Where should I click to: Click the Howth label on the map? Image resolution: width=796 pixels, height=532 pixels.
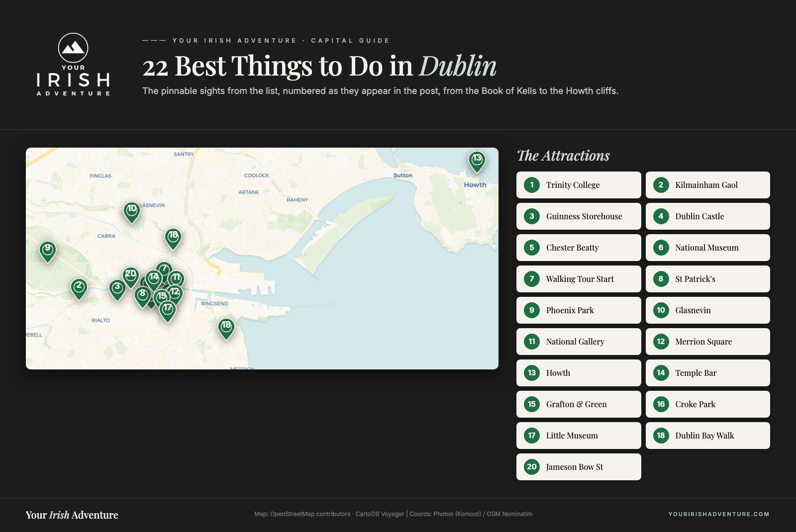coord(475,184)
